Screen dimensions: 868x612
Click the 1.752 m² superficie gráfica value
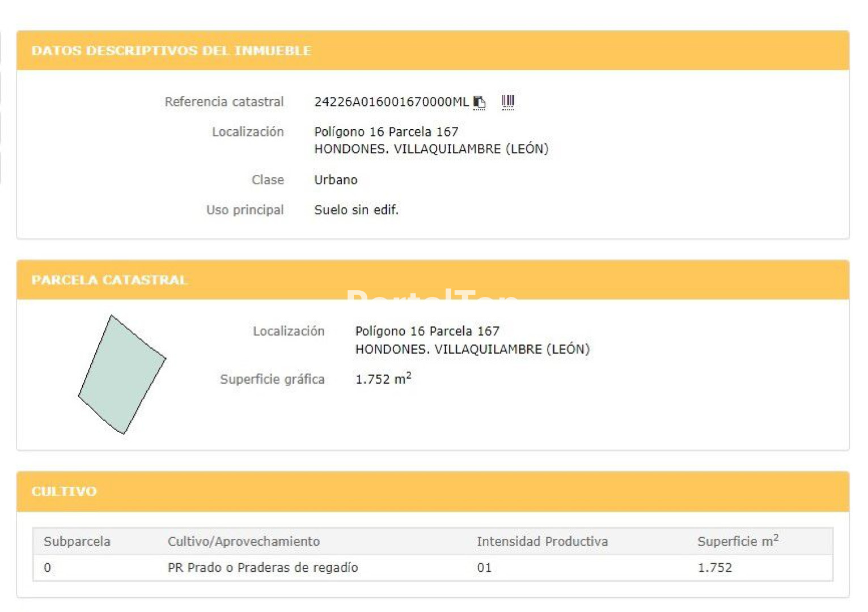pos(383,379)
